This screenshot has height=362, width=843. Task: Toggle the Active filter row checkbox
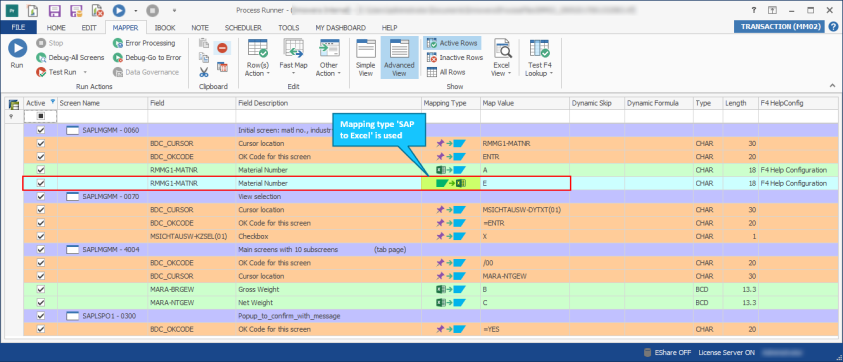pyautogui.click(x=40, y=116)
